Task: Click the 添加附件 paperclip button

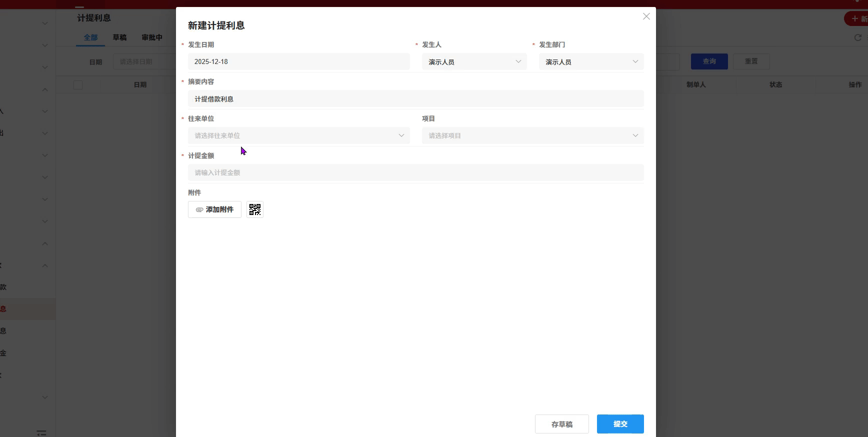Action: point(214,209)
